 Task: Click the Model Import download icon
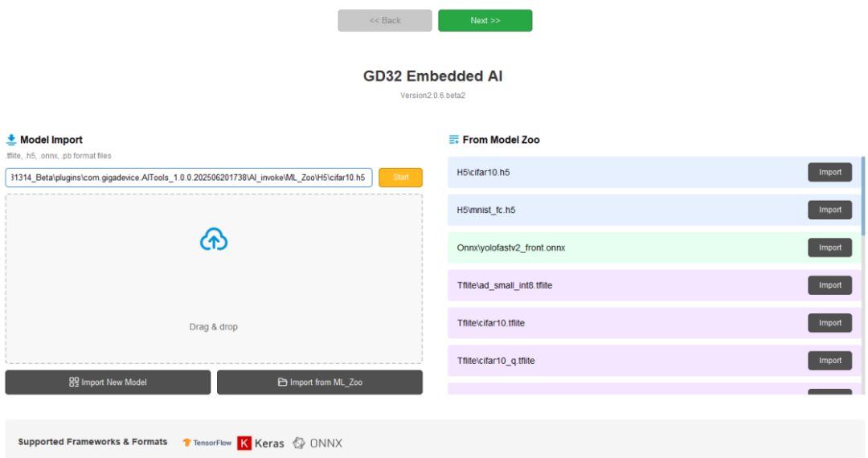pos(11,140)
